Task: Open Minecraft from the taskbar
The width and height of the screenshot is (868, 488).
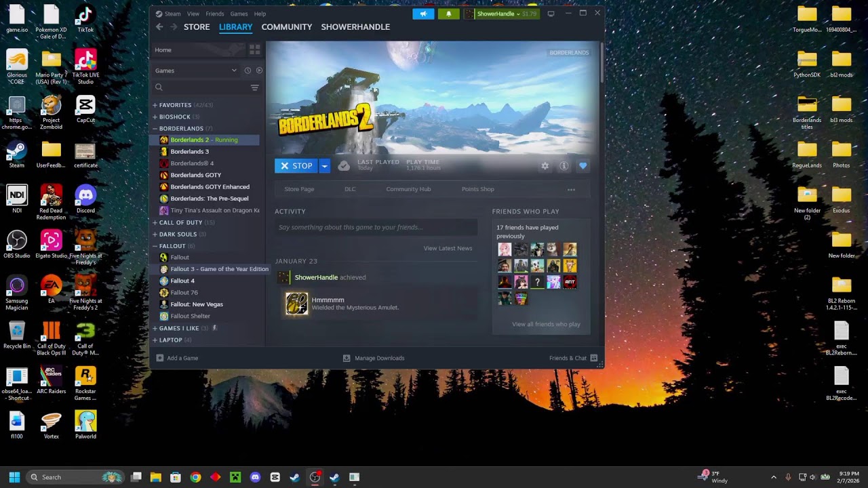Action: coord(235,477)
